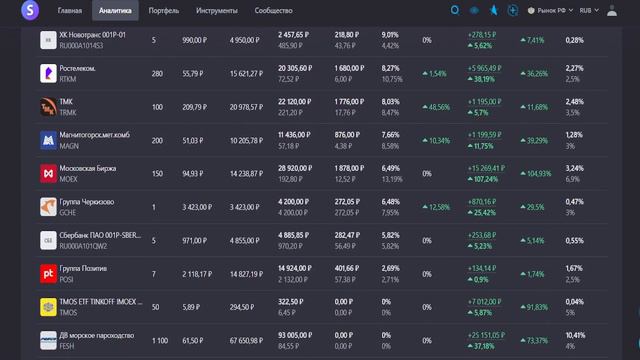Click the ДВ морское пароходство logo
The height and width of the screenshot is (360, 640).
[48, 340]
